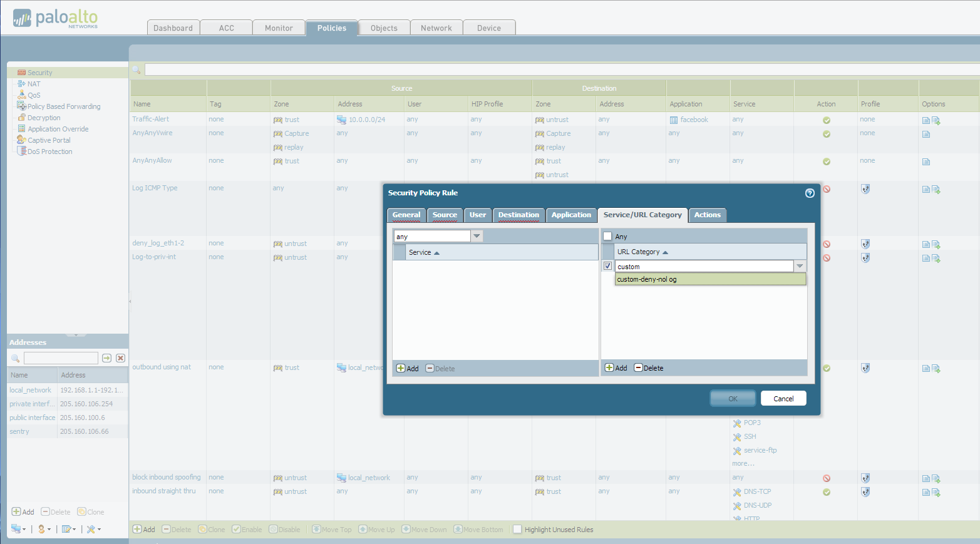
Task: Open the Application tab in dialog
Action: click(x=571, y=215)
